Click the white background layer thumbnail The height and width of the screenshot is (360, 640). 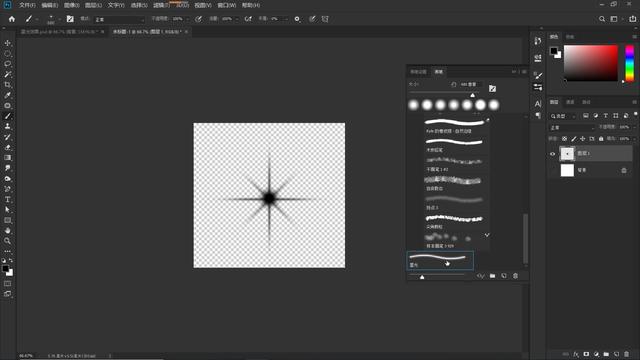[x=567, y=170]
